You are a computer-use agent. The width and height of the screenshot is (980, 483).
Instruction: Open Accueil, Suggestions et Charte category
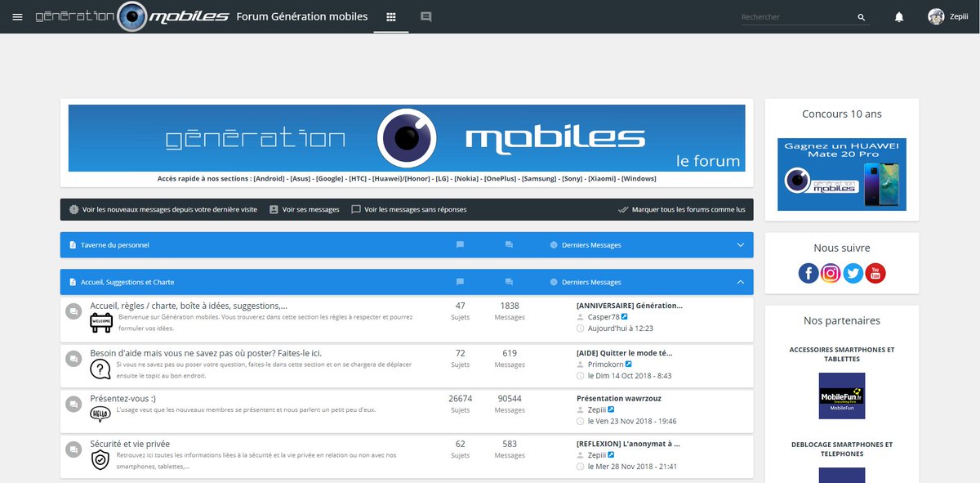pos(127,282)
